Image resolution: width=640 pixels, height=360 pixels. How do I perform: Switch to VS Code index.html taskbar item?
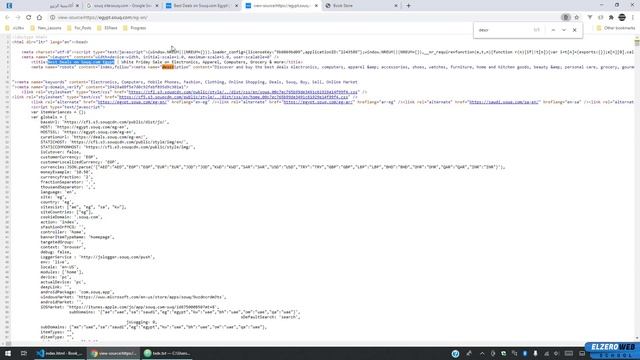[x=60, y=353]
